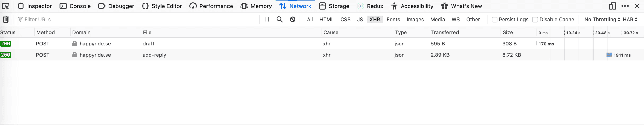Pause network recording
The width and height of the screenshot is (644, 125).
[x=267, y=19]
